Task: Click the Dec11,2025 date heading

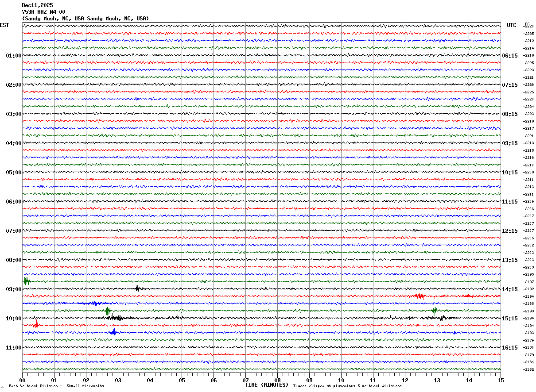Action: (37, 5)
